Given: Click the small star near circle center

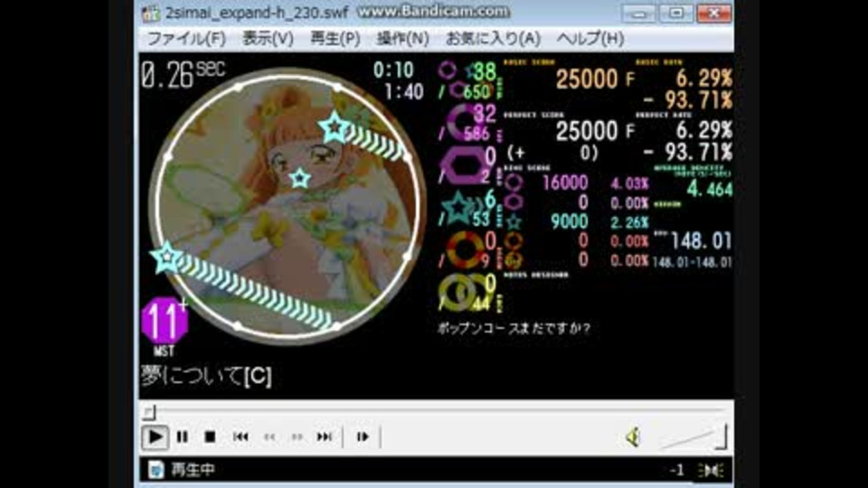Looking at the screenshot, I should pyautogui.click(x=299, y=178).
